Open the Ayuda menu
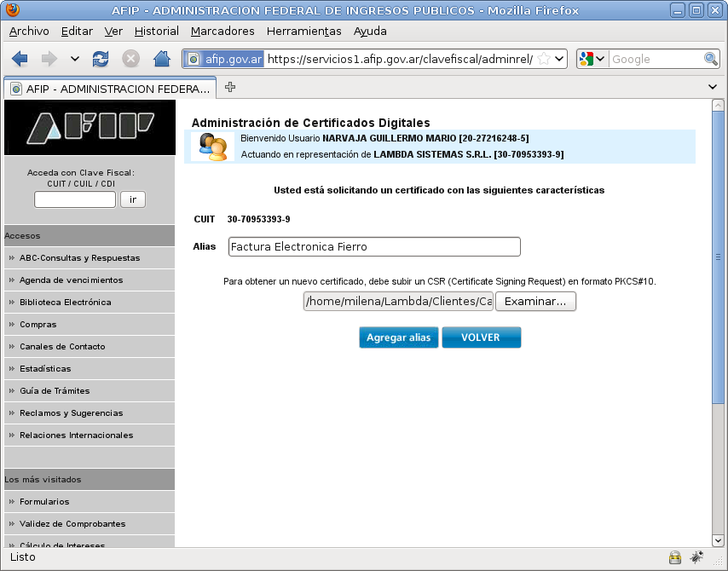Viewport: 728px width, 571px height. pyautogui.click(x=370, y=31)
